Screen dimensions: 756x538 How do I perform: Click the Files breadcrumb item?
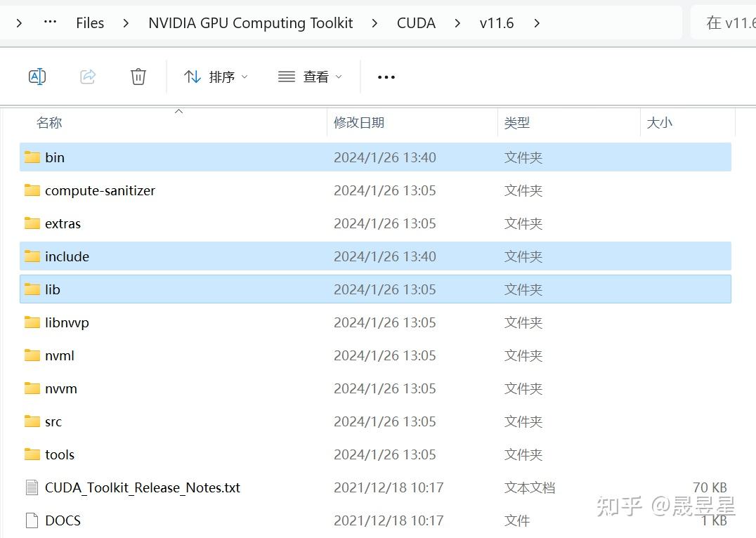[x=90, y=22]
